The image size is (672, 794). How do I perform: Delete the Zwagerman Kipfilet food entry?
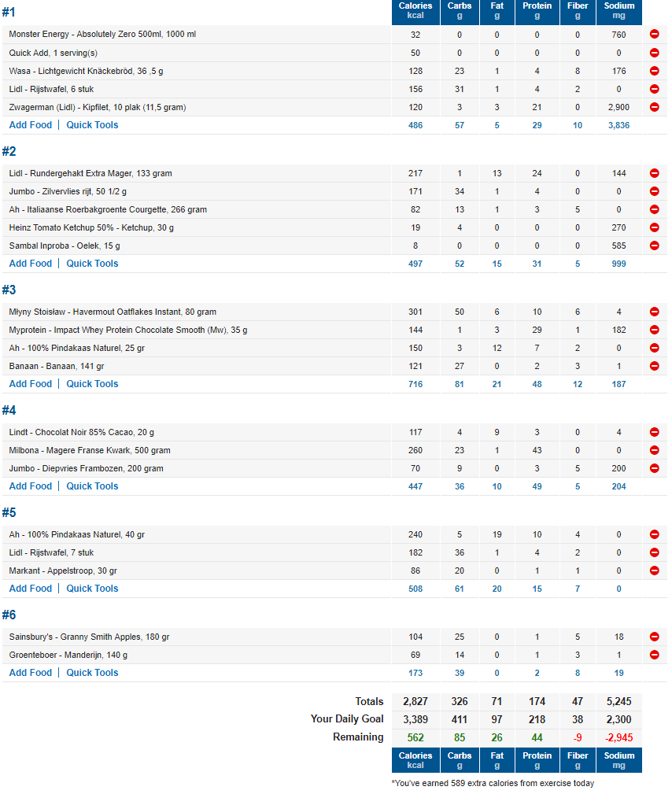pyautogui.click(x=654, y=107)
